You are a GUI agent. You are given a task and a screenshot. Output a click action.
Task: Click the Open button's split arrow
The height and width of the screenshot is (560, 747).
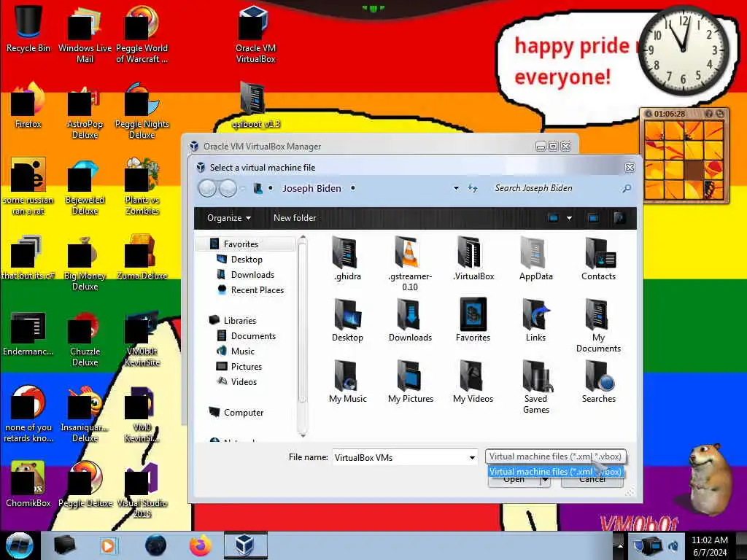545,481
